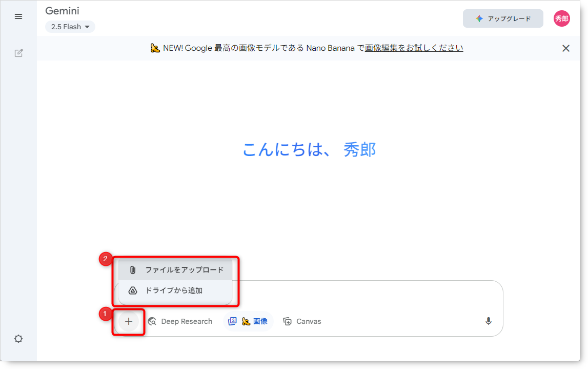588x369 pixels.
Task: Activate the microphone voice input
Action: (488, 321)
